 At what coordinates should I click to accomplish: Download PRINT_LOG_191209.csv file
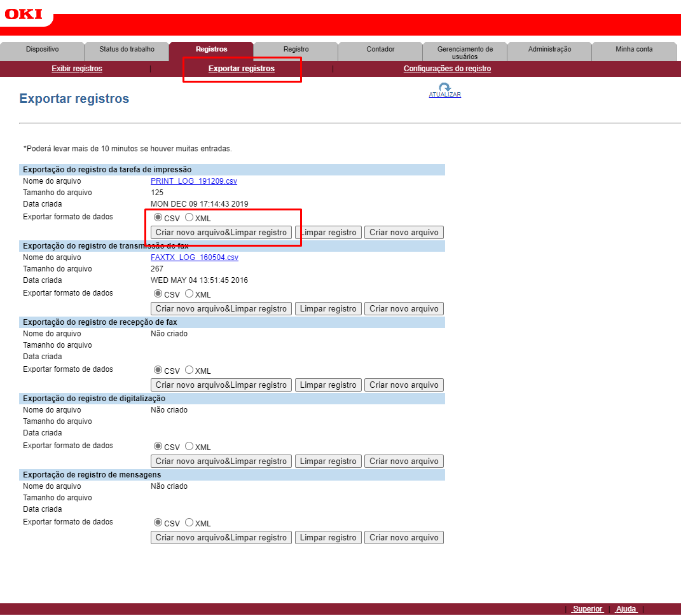click(x=194, y=181)
